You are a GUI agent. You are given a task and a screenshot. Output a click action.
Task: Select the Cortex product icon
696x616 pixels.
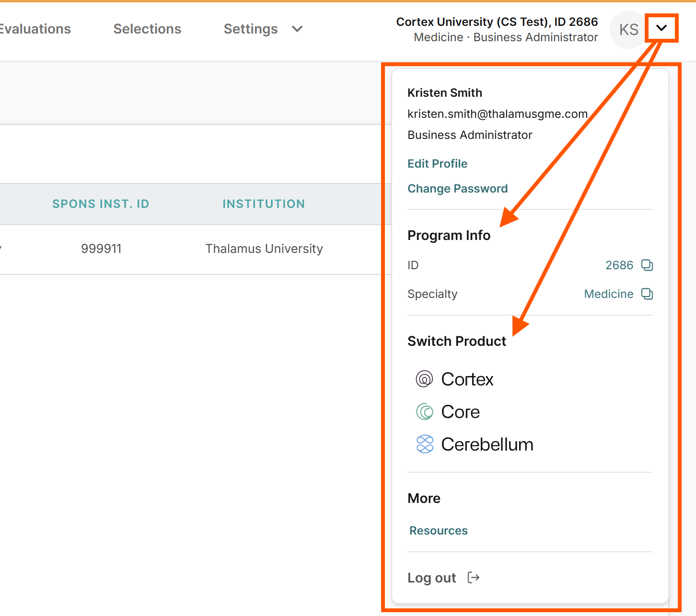(x=425, y=379)
